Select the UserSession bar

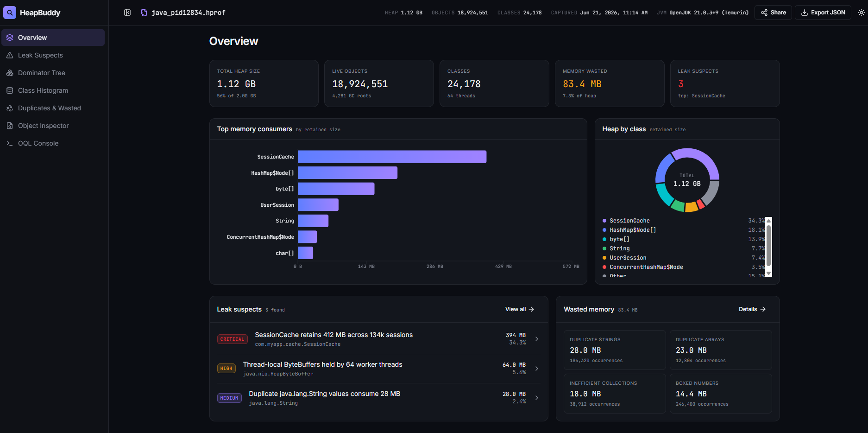tap(318, 205)
